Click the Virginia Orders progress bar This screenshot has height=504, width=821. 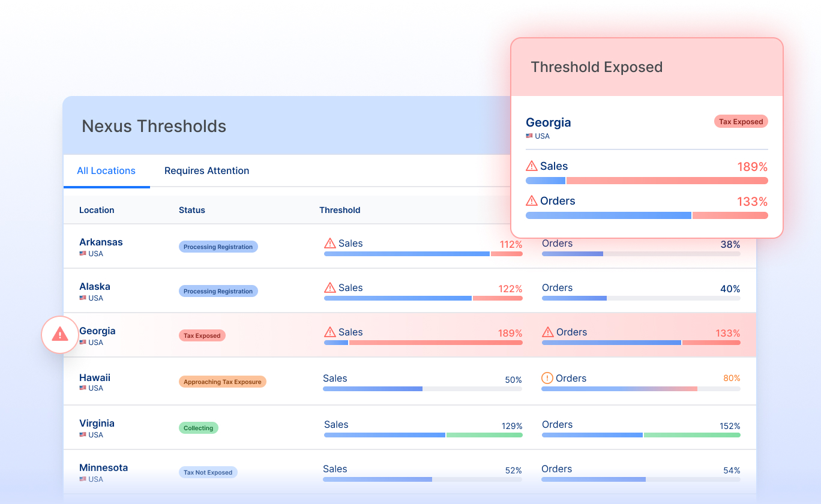[641, 435]
